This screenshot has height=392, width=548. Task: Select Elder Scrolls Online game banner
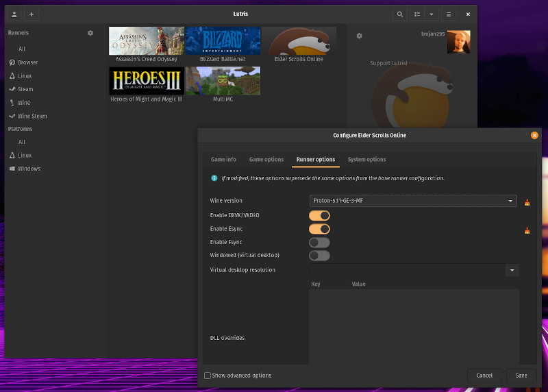tap(299, 41)
